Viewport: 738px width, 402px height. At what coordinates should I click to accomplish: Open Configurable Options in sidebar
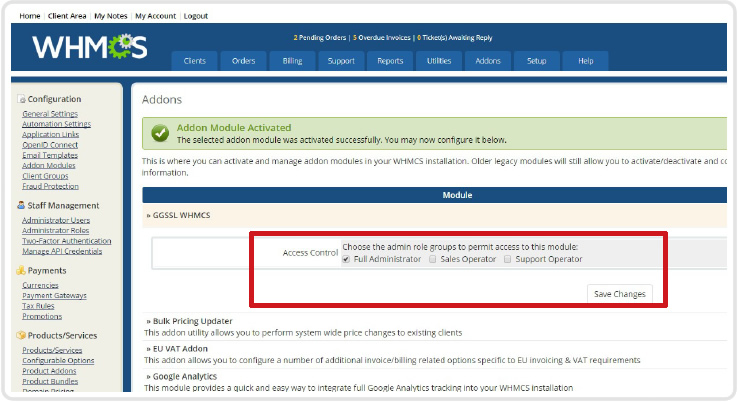coord(58,361)
